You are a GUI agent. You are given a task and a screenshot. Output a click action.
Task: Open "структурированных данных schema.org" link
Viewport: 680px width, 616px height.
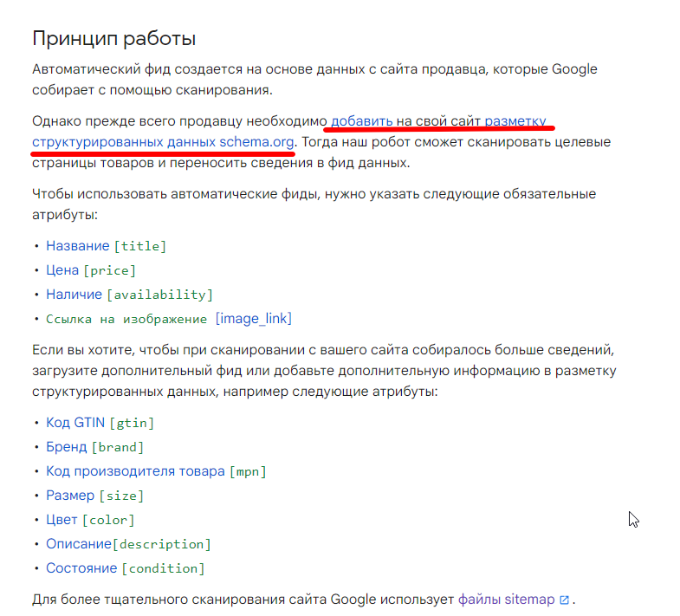(164, 141)
